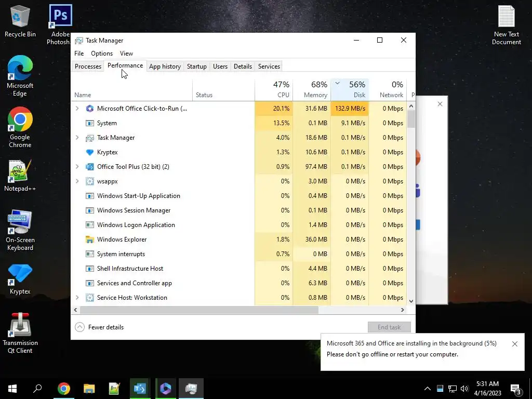Open the View menu
The image size is (532, 399).
click(x=126, y=54)
